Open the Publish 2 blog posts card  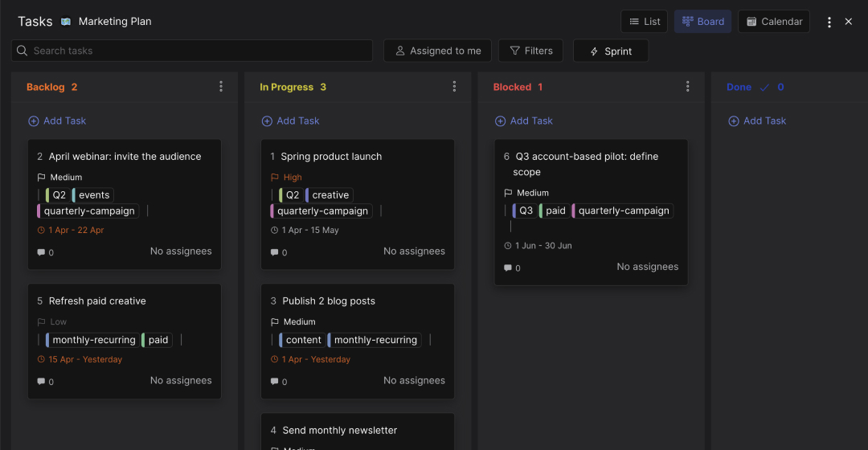(358, 342)
